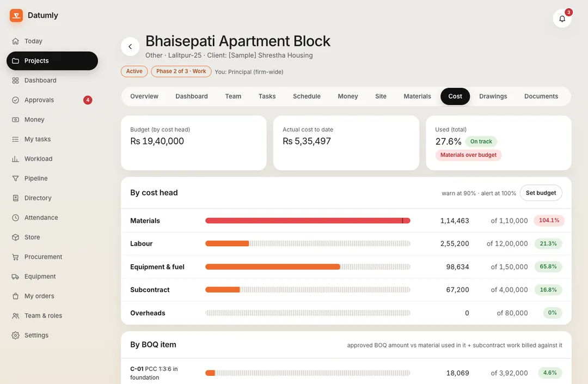Click the Workload bar chart icon

pos(15,159)
